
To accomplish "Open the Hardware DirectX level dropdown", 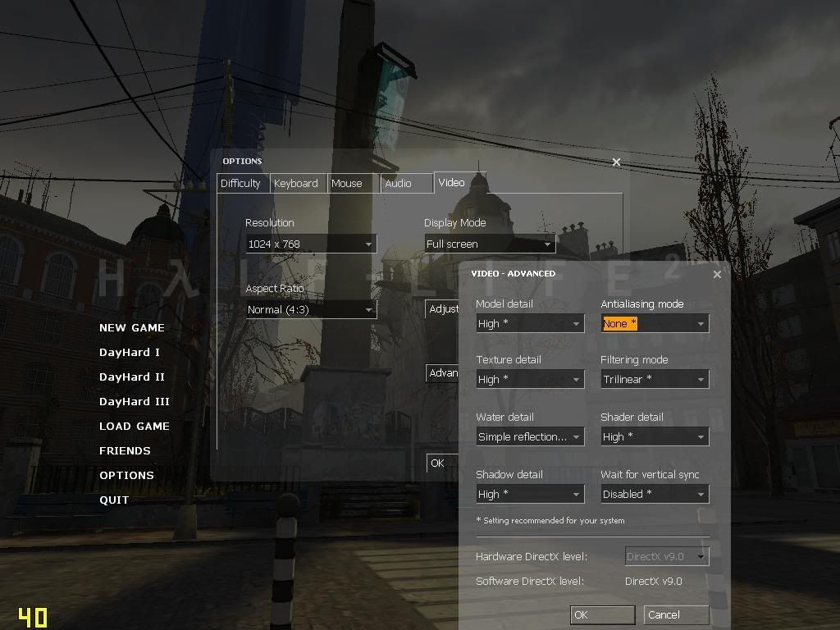I will [667, 557].
